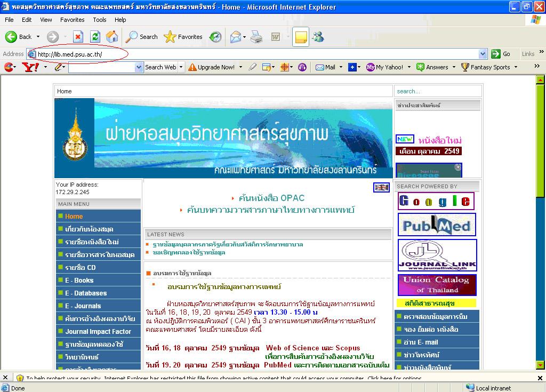Click the Journal Link banner
The width and height of the screenshot is (546, 392).
437,255
